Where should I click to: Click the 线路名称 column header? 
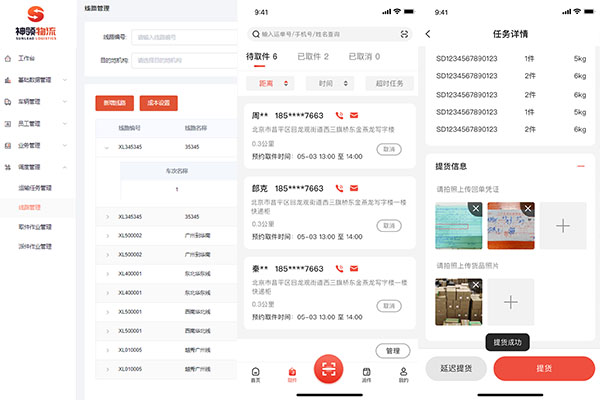(196, 128)
